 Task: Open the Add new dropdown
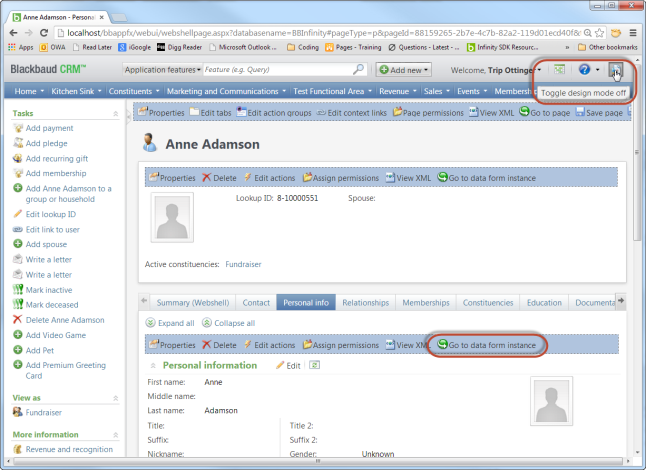404,70
